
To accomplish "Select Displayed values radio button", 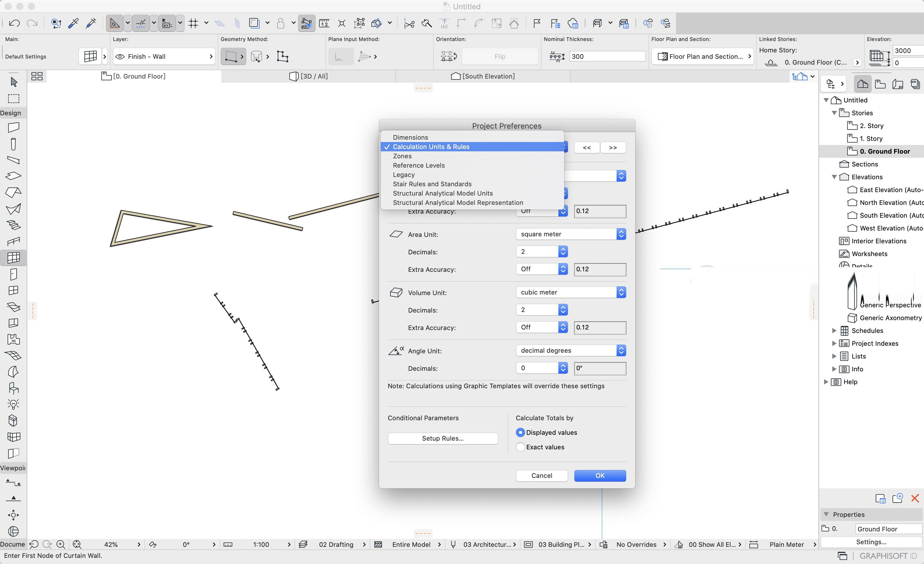I will pos(520,432).
